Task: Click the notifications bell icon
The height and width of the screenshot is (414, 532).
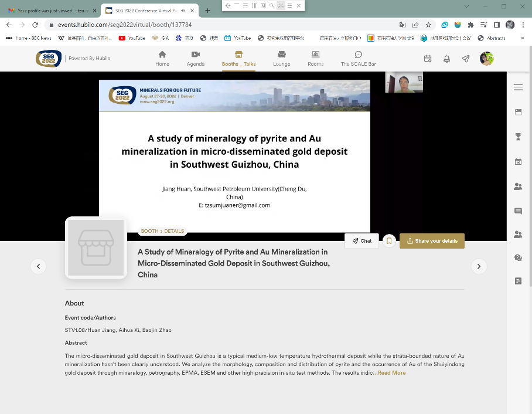Action: 446,59
